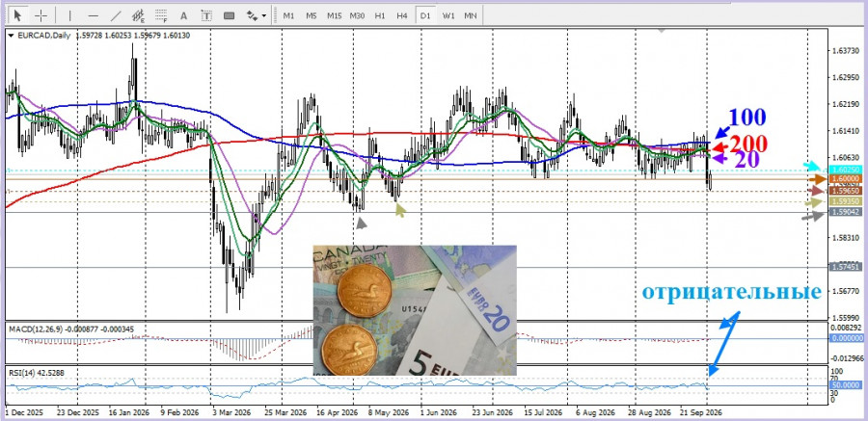Click the 0.000000 MACD zero level tag
The height and width of the screenshot is (421, 868).
846,338
